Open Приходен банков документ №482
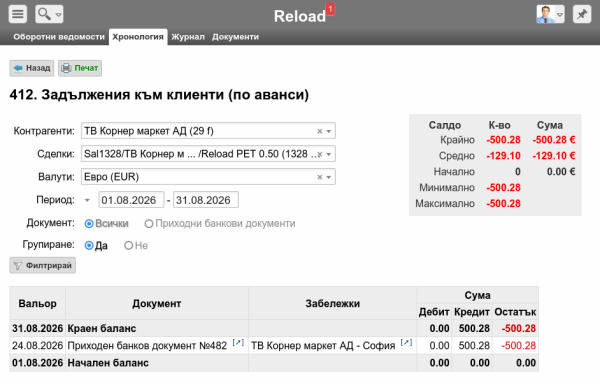600x383 pixels. 147,346
